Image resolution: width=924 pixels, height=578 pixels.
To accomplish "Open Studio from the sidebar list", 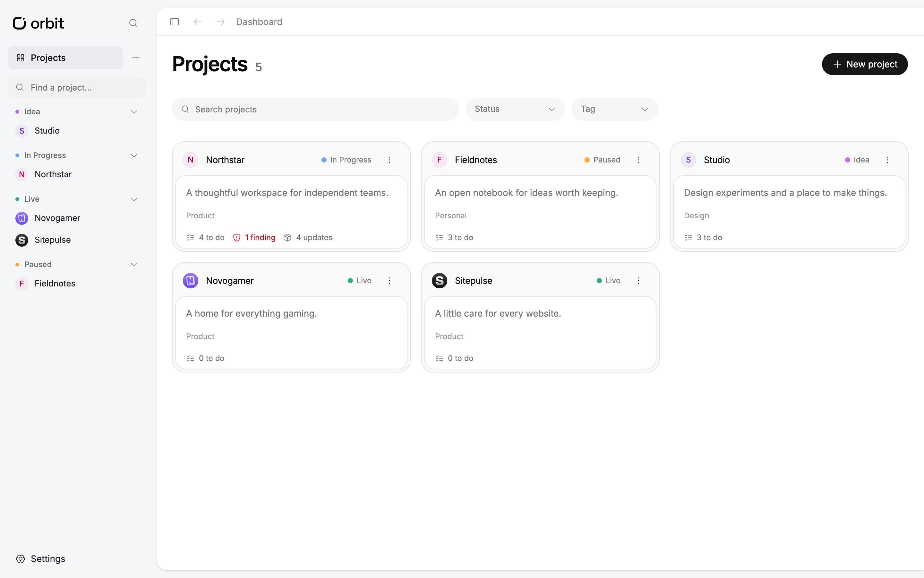I will pyautogui.click(x=76, y=131).
